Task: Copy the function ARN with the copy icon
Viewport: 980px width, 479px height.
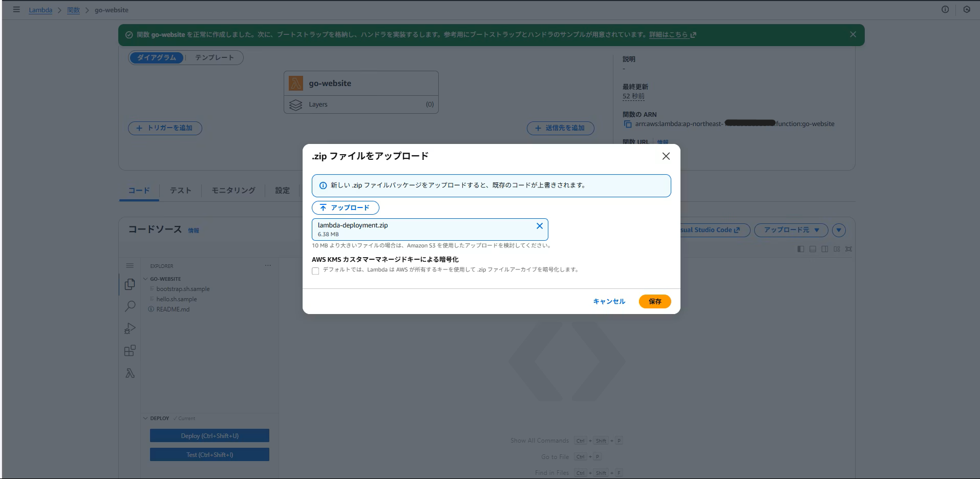Action: 627,124
